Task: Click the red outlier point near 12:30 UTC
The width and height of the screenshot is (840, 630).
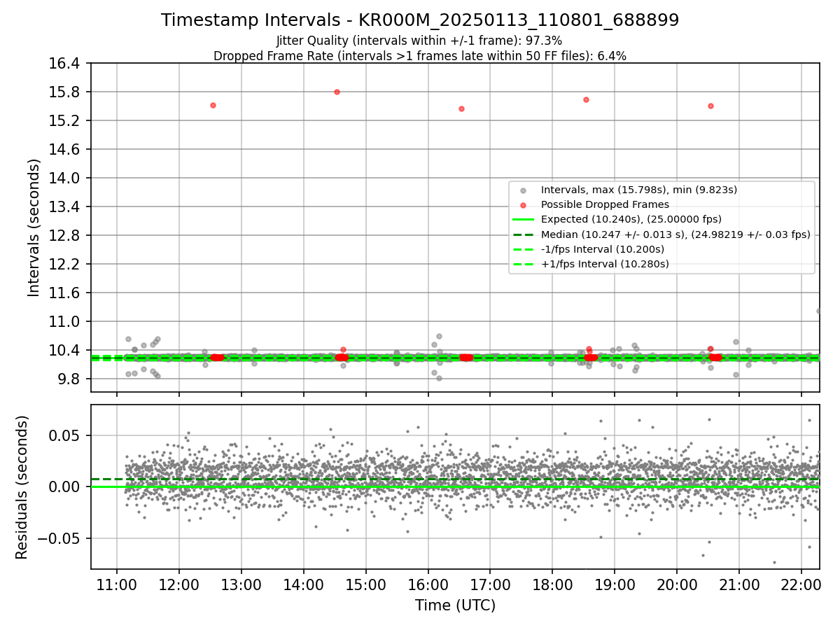Action: pyautogui.click(x=213, y=105)
